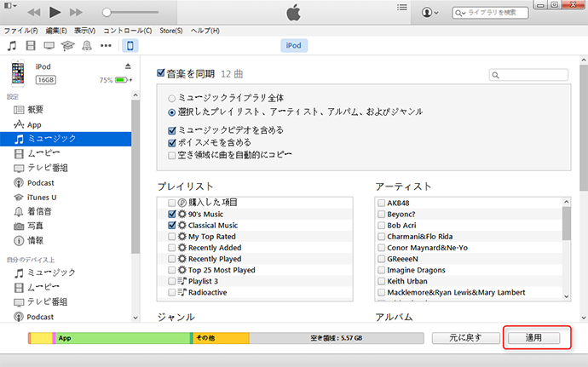Select ミュージック under settings sidebar

click(x=66, y=139)
